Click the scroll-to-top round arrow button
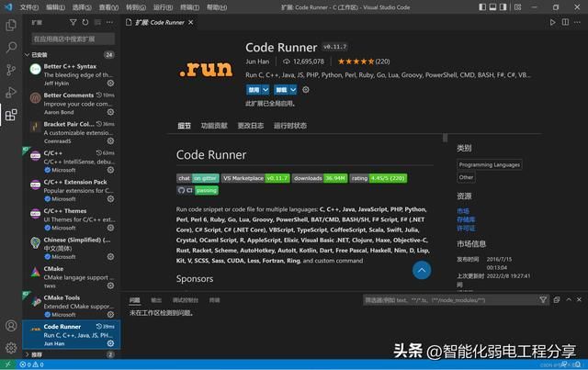 (x=422, y=270)
